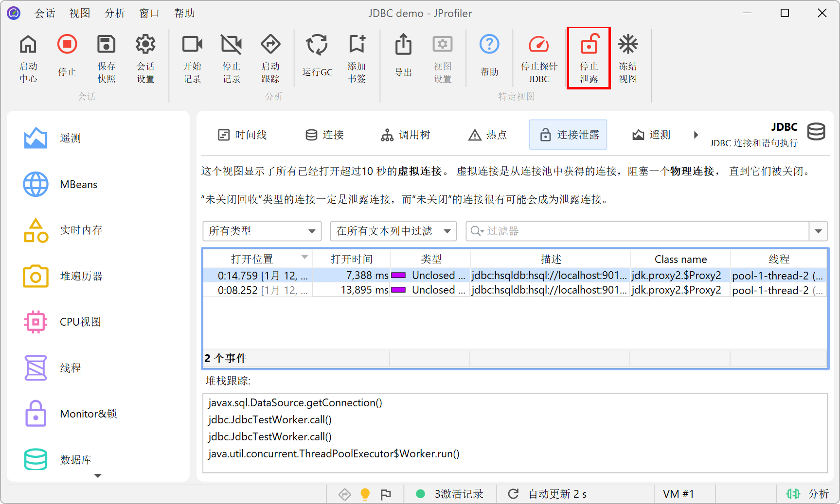Click the JProfiler app logo icon

pyautogui.click(x=14, y=13)
